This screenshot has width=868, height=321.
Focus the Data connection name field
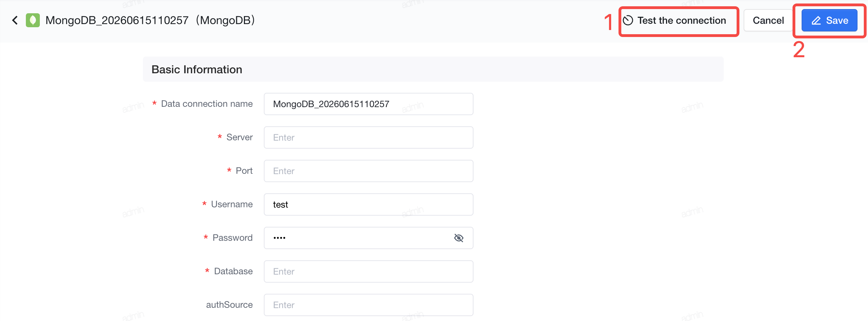tap(369, 104)
